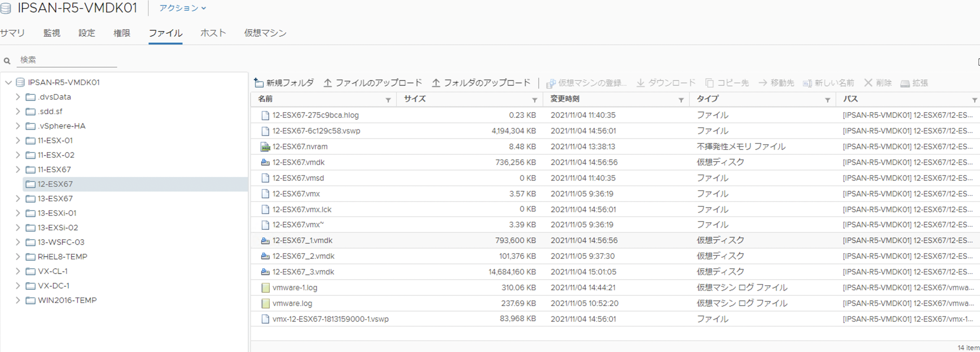
Task: Click the virtual disk icon of 12-ESX67_2.vmdk
Action: [x=265, y=256]
